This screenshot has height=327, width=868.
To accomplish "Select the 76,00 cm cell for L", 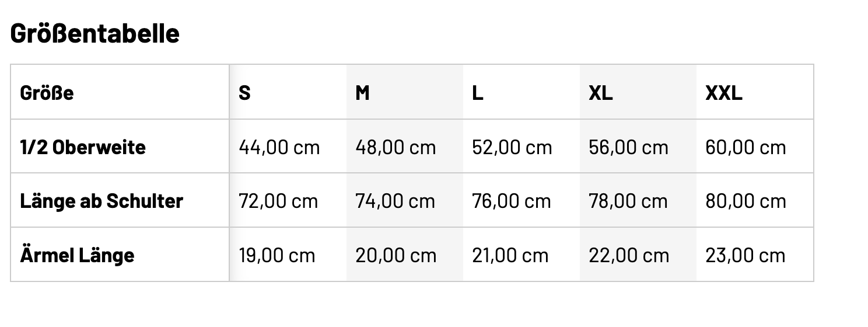I will [x=511, y=201].
